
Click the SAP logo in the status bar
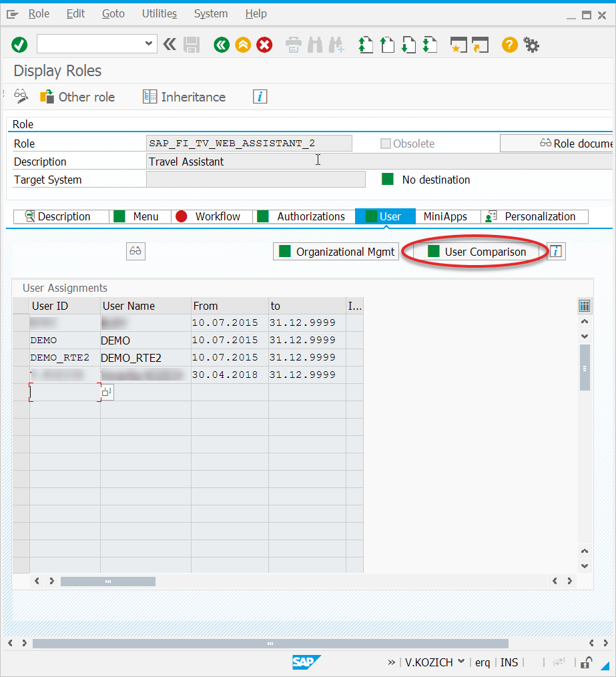[x=306, y=662]
